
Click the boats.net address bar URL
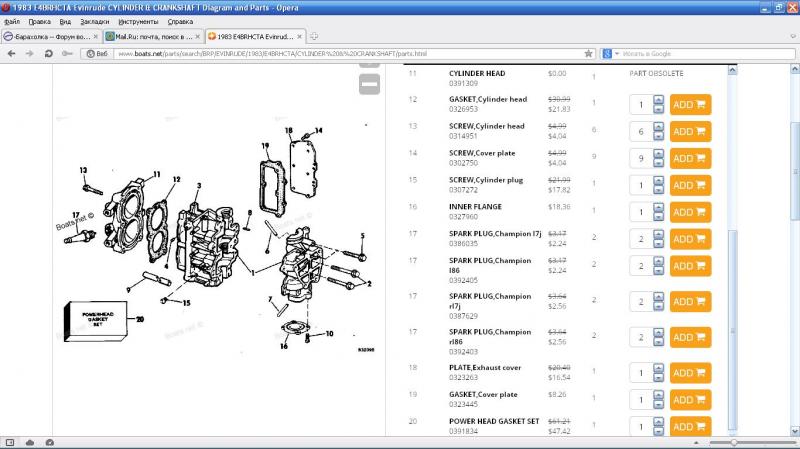pyautogui.click(x=300, y=53)
